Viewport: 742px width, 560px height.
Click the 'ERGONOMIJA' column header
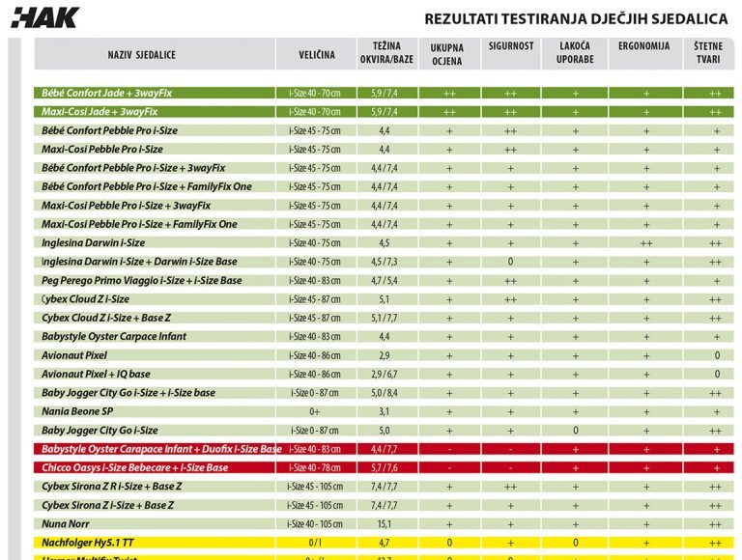tap(645, 54)
